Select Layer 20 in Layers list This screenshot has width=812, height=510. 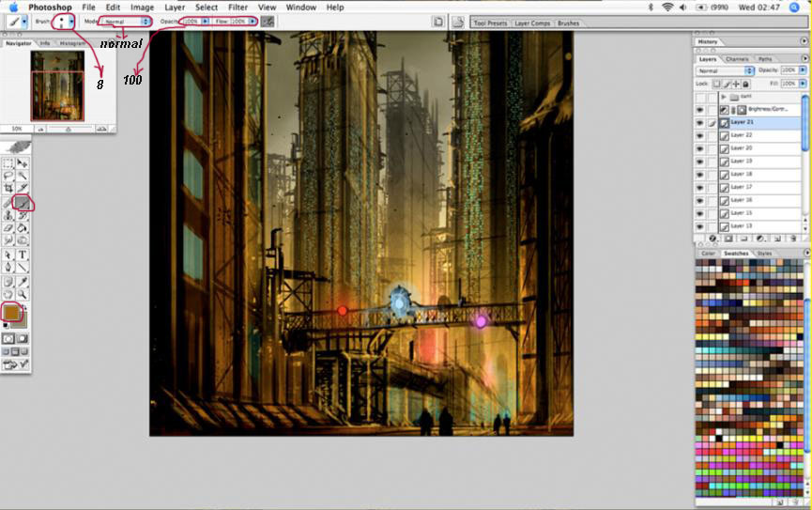tap(759, 148)
